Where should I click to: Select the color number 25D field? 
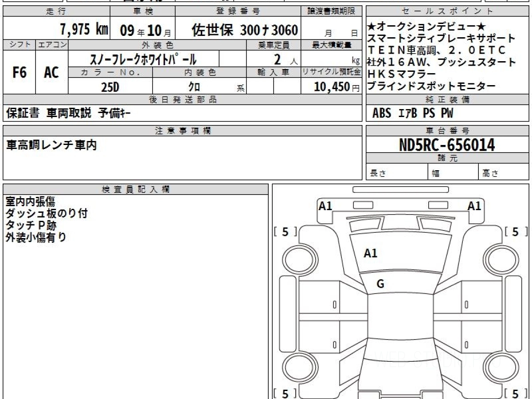point(110,87)
